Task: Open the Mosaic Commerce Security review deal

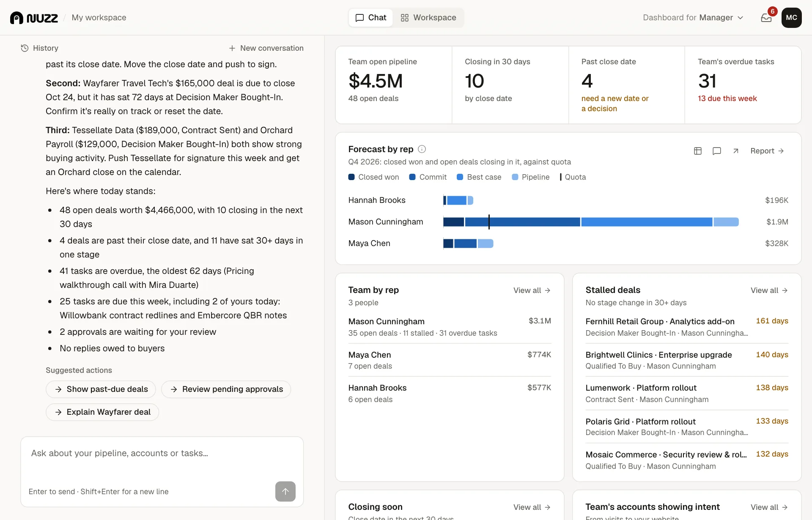Action: pyautogui.click(x=687, y=460)
